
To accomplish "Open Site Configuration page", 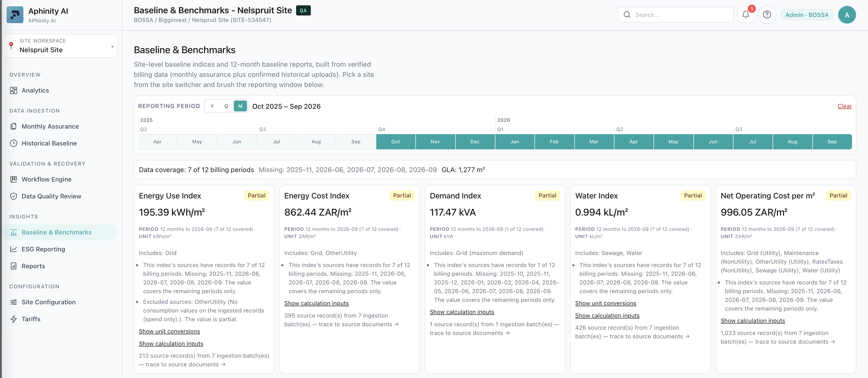I will click(x=60, y=302).
